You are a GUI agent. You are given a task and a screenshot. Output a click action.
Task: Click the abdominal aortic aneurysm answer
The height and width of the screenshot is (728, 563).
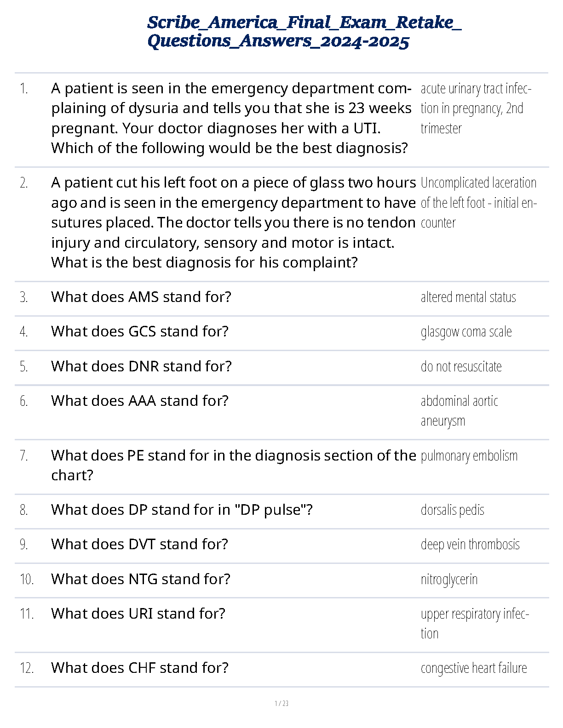pyautogui.click(x=459, y=411)
